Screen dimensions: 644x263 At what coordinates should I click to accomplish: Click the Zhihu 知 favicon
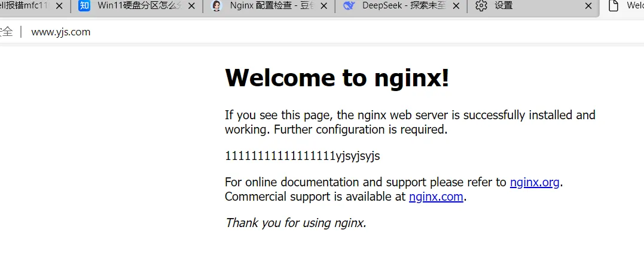84,6
